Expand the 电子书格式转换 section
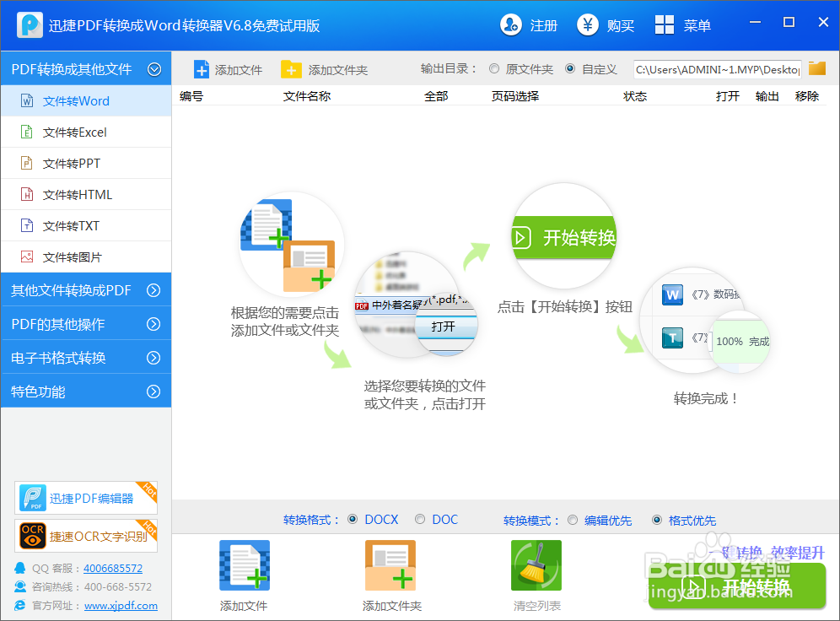The width and height of the screenshot is (840, 621). [86, 358]
